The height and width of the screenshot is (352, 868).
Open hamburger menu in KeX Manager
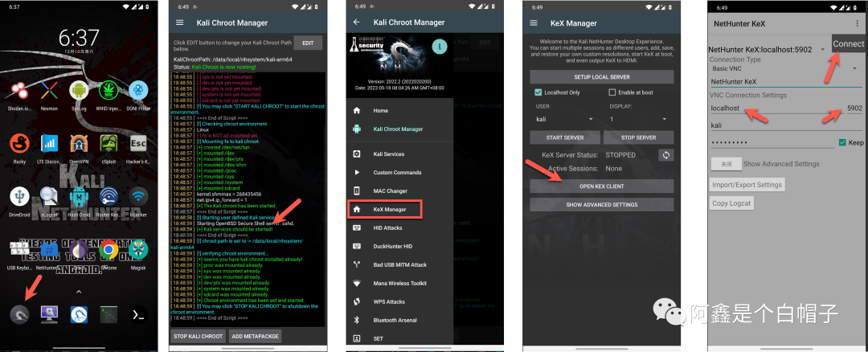point(534,23)
